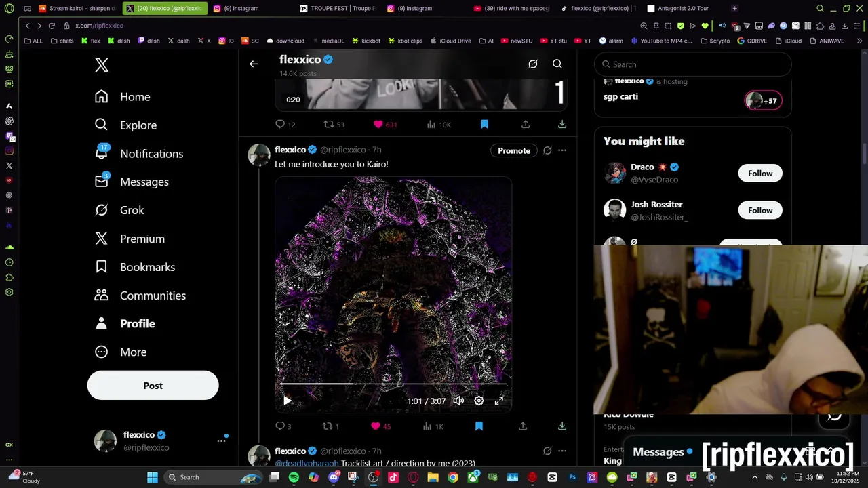
Task: Open three-dots menu on Kairo post
Action: (x=562, y=150)
